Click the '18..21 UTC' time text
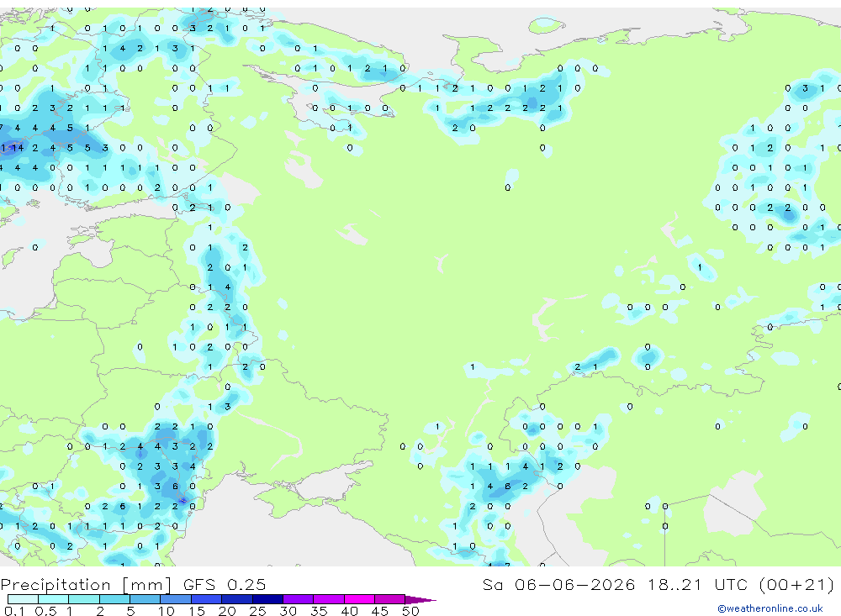The image size is (841, 616). point(696,584)
